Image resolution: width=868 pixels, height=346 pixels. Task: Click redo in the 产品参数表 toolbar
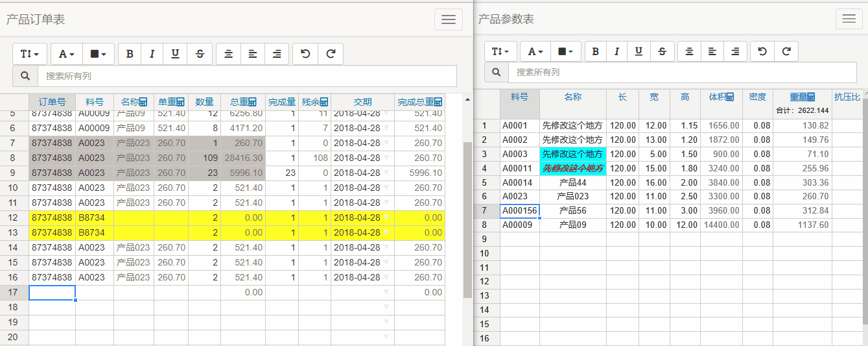[x=786, y=51]
